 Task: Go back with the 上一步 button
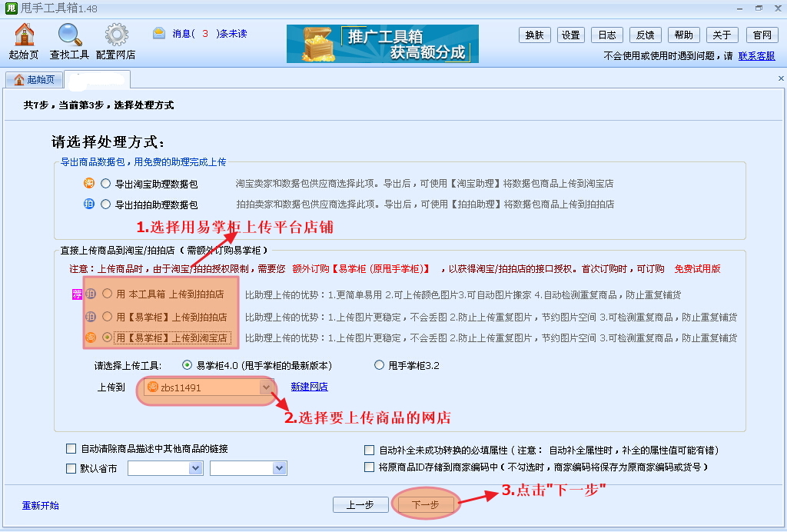click(x=360, y=505)
